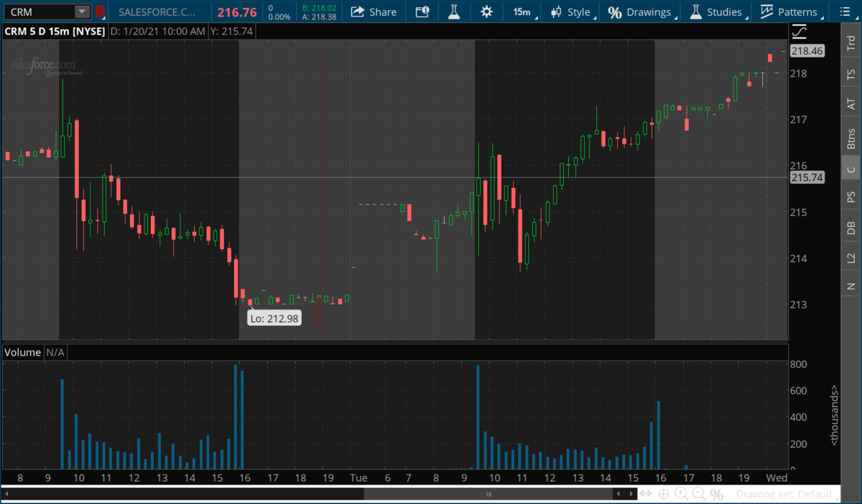Open the N sidebar tab
Viewport: 862px width, 504px height.
(x=851, y=286)
